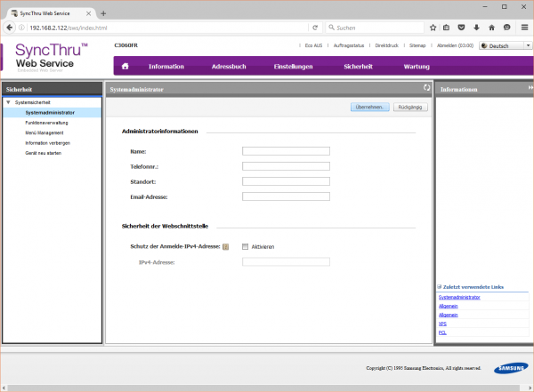Click the Rückgängig button

point(410,107)
